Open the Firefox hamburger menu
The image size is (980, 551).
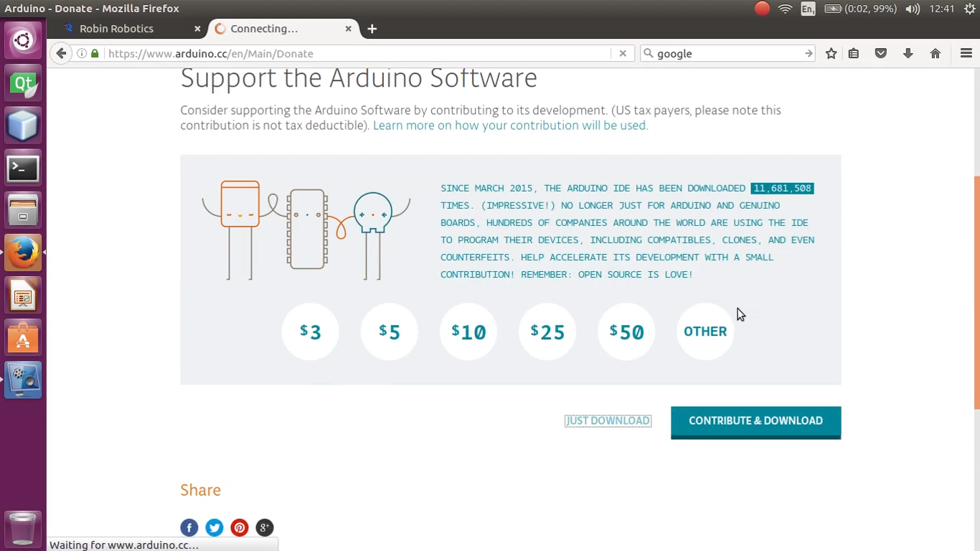[x=966, y=53]
